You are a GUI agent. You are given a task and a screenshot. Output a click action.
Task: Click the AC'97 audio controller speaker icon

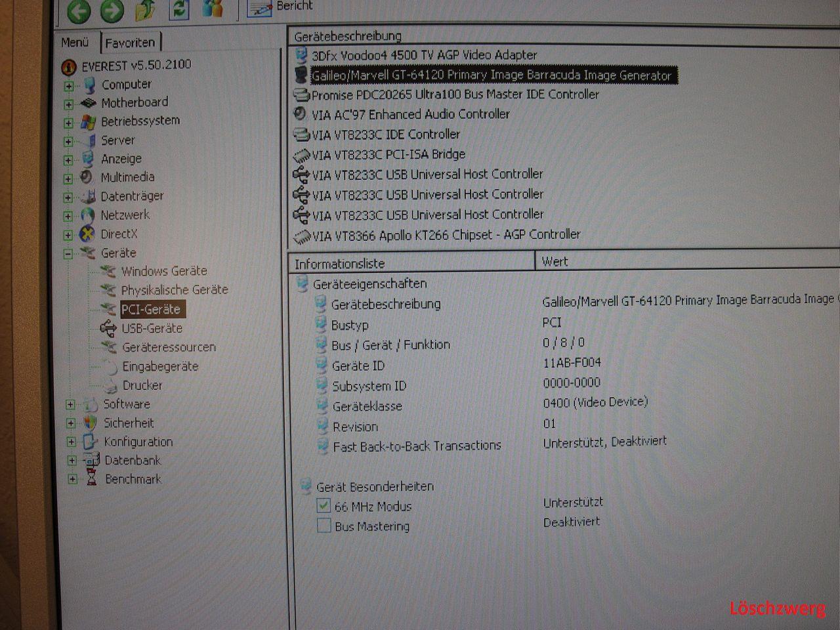(300, 114)
